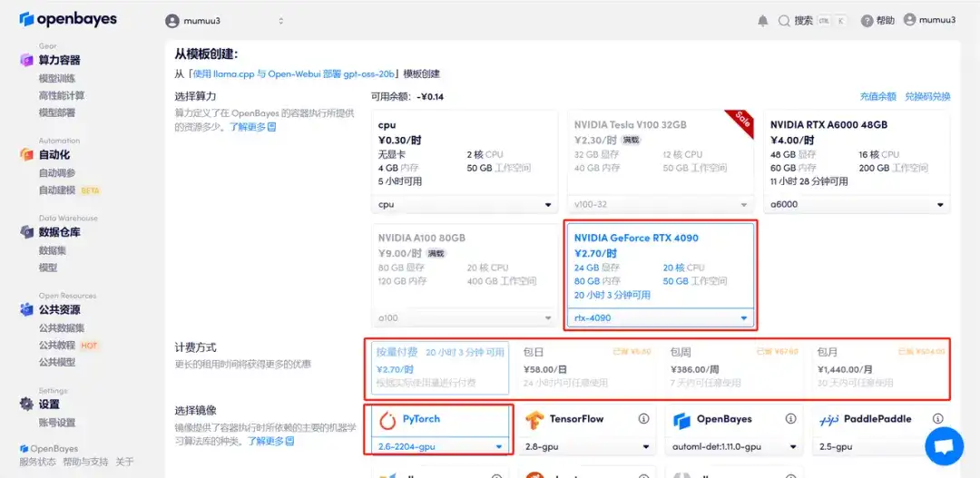This screenshot has height=478, width=980.
Task: Click the search magnifier icon
Action: coord(784,21)
